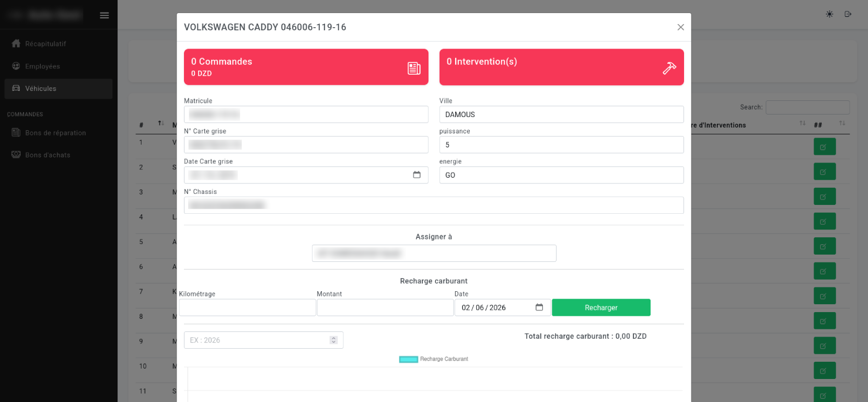Click the newspaper icon on Commandes card
This screenshot has height=402, width=868.
(414, 68)
